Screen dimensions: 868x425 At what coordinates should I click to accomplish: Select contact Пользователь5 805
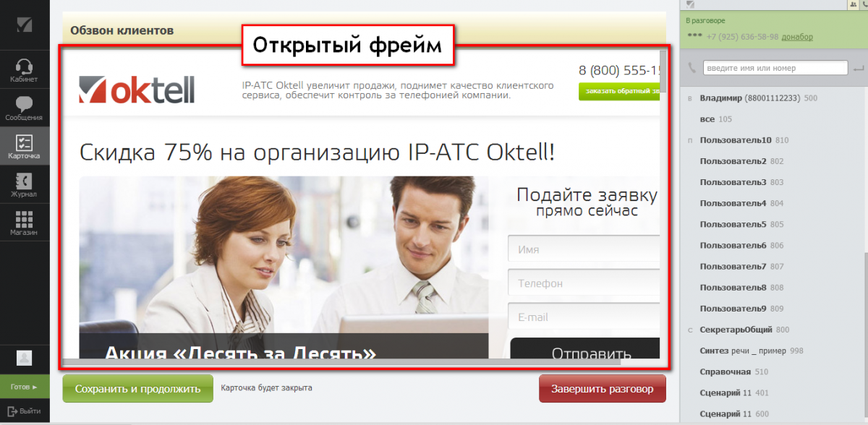point(733,224)
